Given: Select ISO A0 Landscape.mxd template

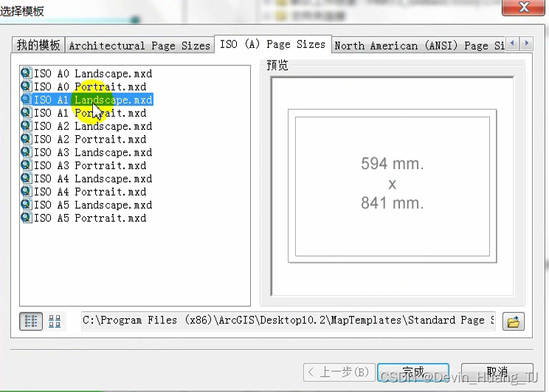Looking at the screenshot, I should click(86, 74).
